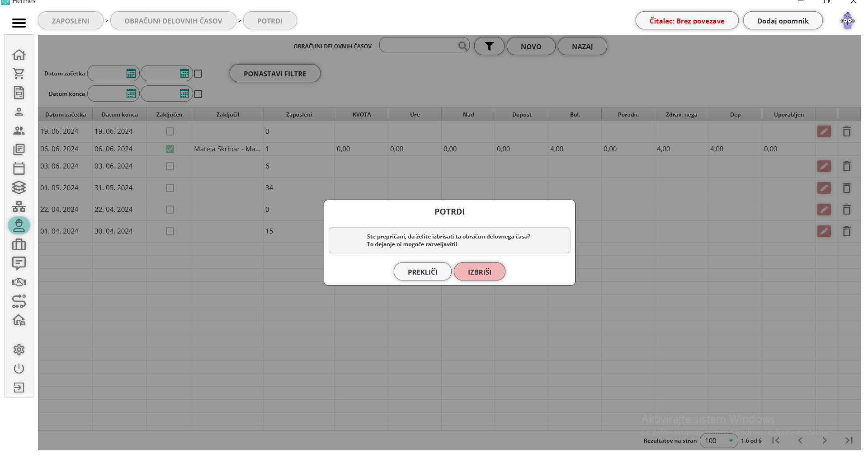Open second Datum začetka calendar picker
Image resolution: width=868 pixels, height=458 pixels.
tap(184, 73)
